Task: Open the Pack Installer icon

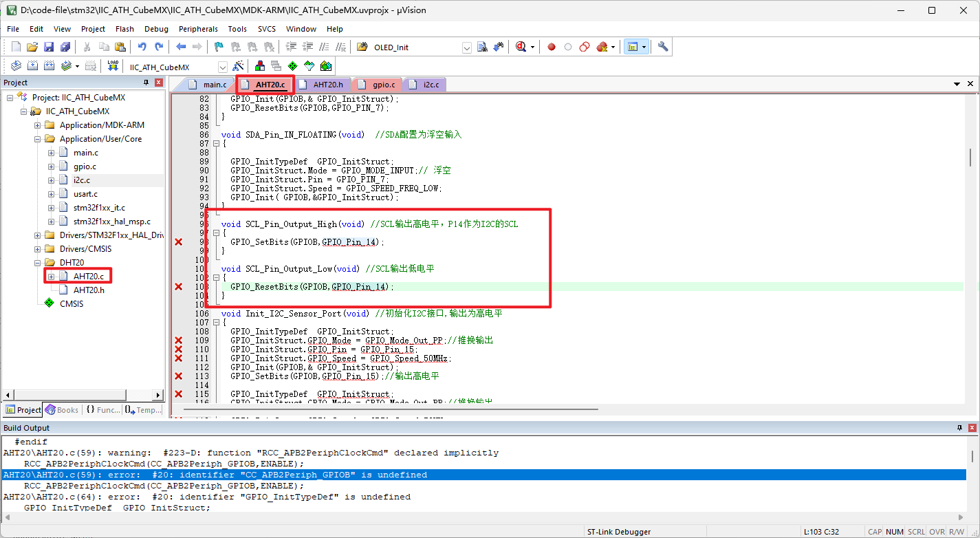Action: (x=326, y=66)
